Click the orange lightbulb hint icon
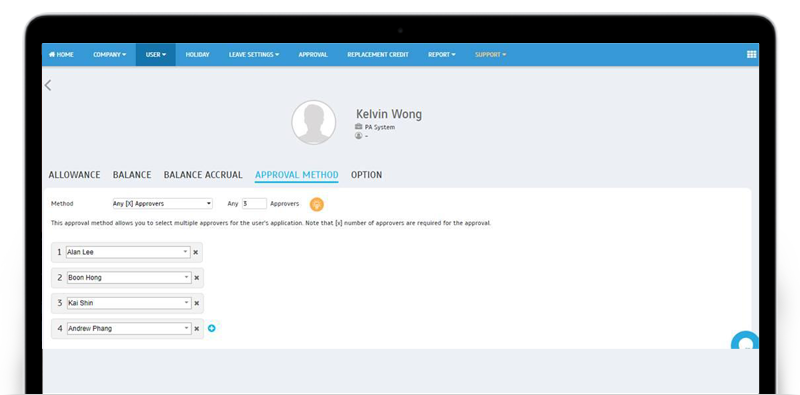The width and height of the screenshot is (800, 395). click(x=317, y=204)
